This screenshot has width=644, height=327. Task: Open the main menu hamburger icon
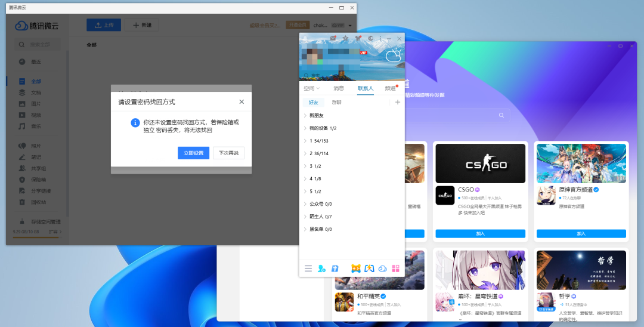[x=308, y=269]
